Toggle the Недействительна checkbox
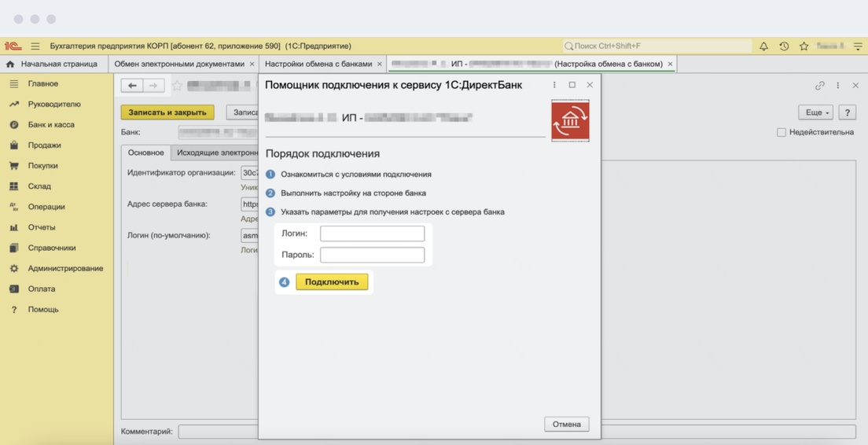 pos(782,132)
